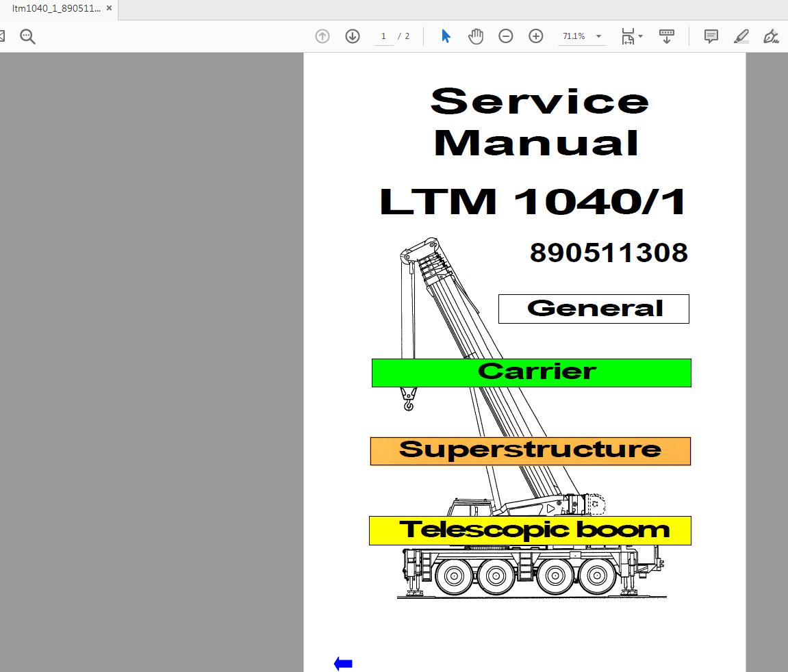
Task: Open the sign document pen tool
Action: [771, 36]
